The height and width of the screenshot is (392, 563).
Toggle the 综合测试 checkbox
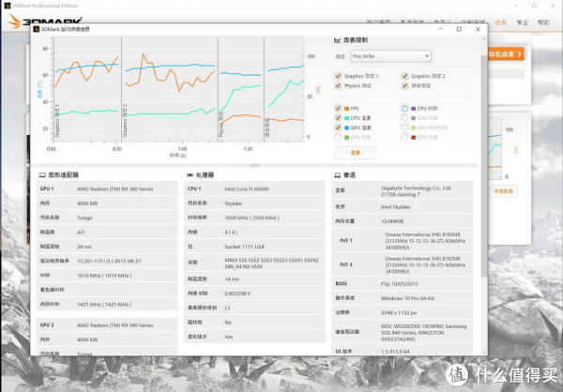(x=404, y=85)
